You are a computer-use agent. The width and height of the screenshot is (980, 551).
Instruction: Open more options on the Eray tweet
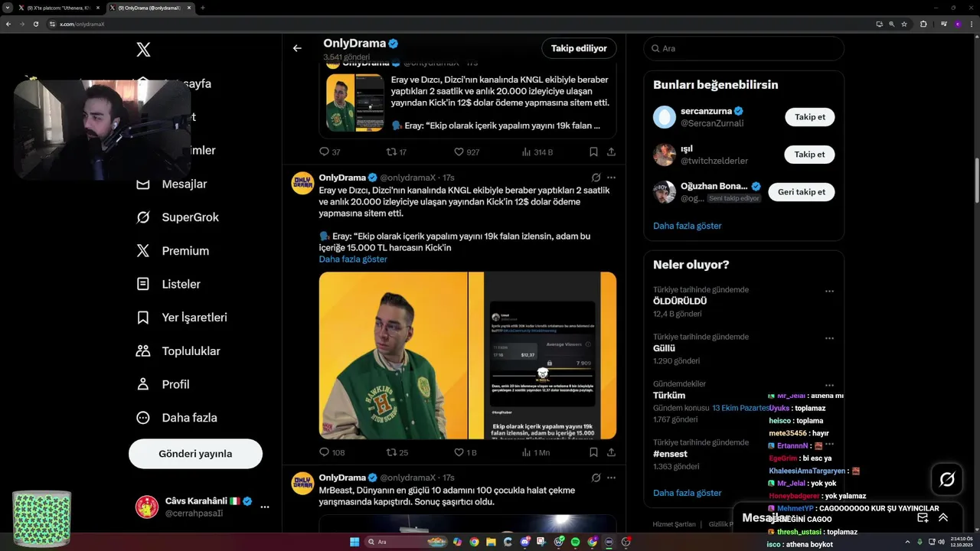pyautogui.click(x=611, y=178)
